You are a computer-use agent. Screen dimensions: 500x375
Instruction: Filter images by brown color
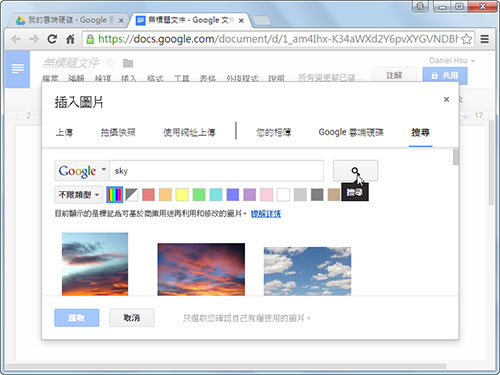[x=334, y=195]
